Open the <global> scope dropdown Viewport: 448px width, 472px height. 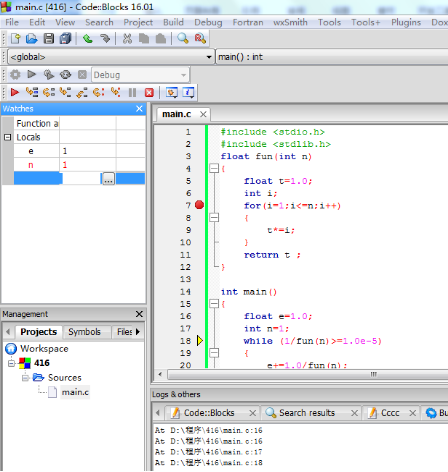(209, 57)
